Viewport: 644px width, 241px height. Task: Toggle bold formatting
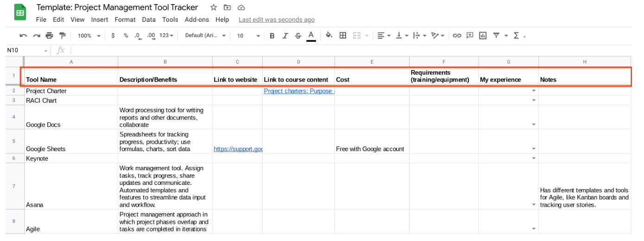tap(272, 36)
